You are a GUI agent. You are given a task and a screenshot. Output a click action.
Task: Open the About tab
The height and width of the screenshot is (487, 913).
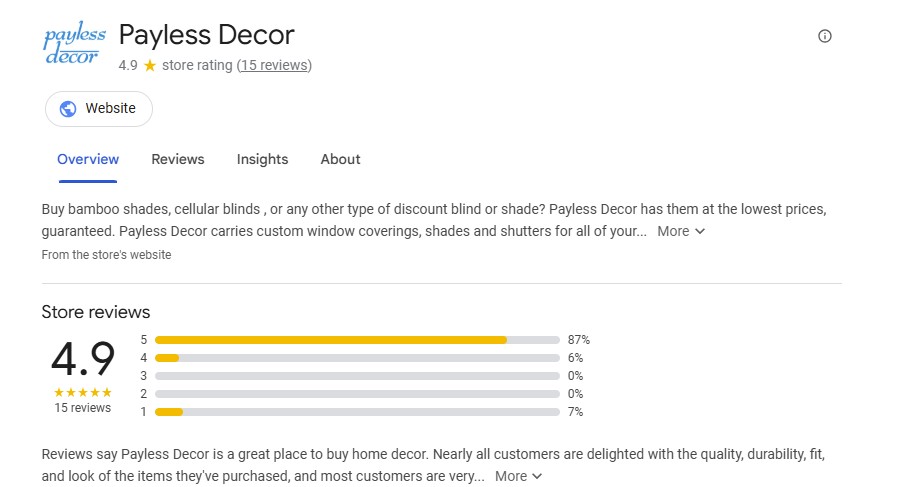340,159
